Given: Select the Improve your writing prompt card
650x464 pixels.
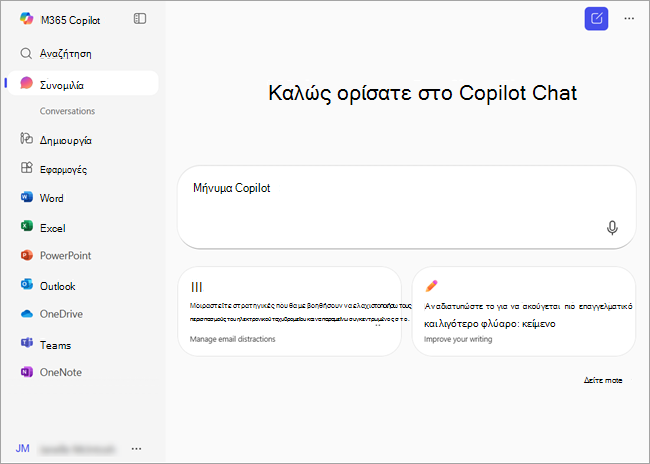Looking at the screenshot, I should tap(524, 311).
